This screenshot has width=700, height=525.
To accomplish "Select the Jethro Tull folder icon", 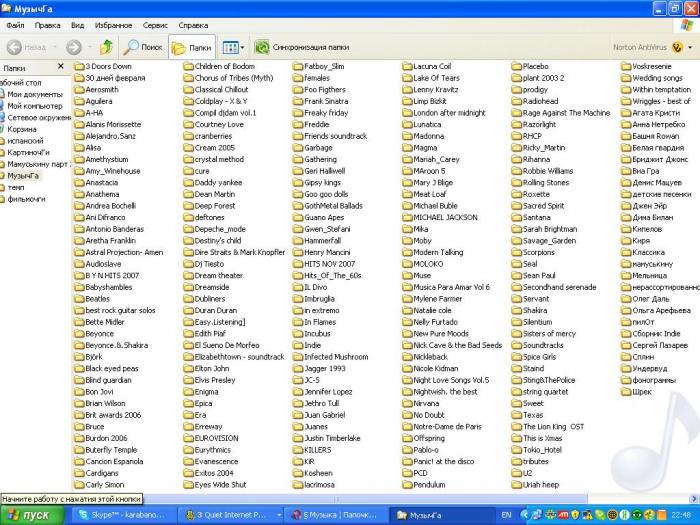I will click(298, 403).
